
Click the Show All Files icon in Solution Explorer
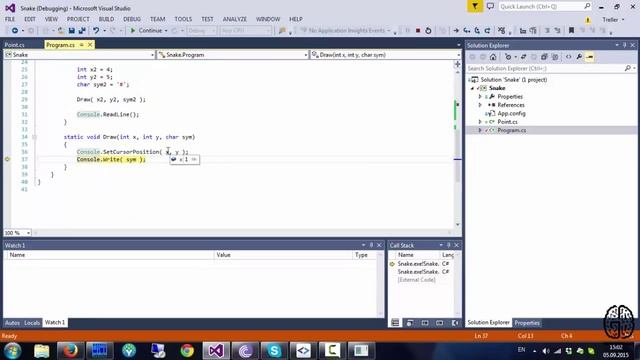point(555,57)
